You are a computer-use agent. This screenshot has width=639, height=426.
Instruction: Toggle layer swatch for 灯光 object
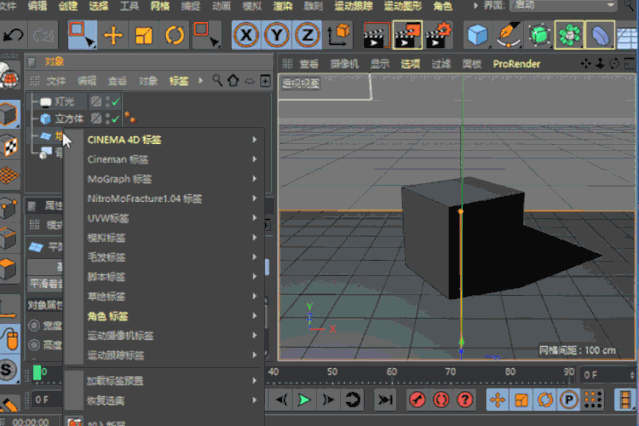96,102
